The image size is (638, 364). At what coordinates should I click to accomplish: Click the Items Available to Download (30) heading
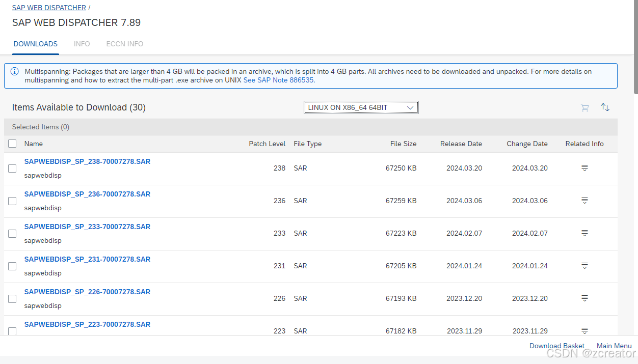click(x=79, y=107)
